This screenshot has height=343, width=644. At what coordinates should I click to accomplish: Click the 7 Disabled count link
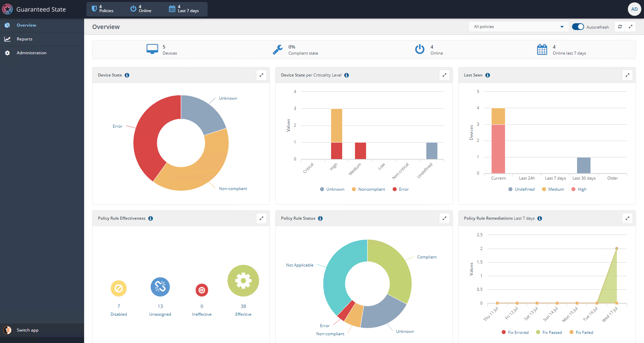(119, 306)
